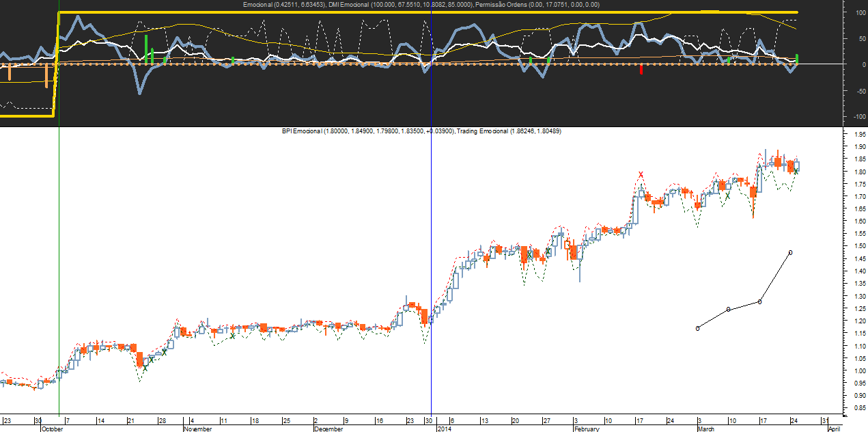Click the green X on the latest candle
Image resolution: width=868 pixels, height=432 pixels.
click(x=796, y=172)
